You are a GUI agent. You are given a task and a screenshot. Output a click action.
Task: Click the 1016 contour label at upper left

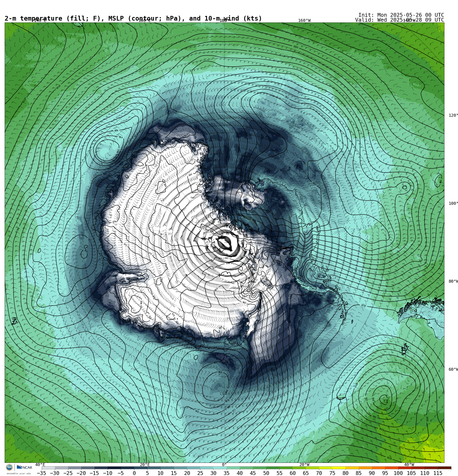point(58,87)
